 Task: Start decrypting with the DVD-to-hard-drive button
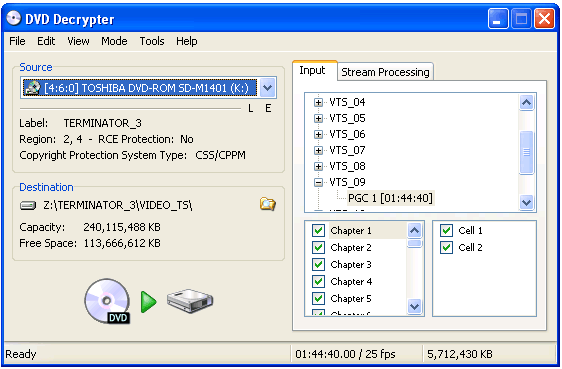(x=148, y=301)
